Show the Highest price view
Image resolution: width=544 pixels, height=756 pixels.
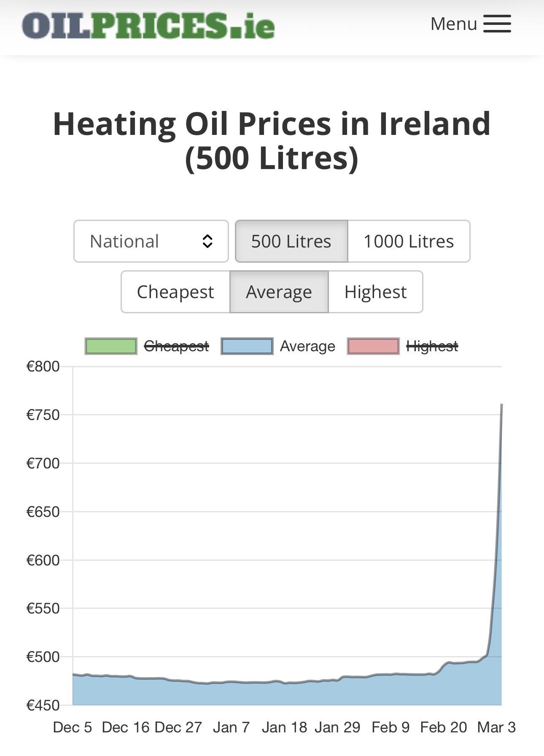pos(375,292)
